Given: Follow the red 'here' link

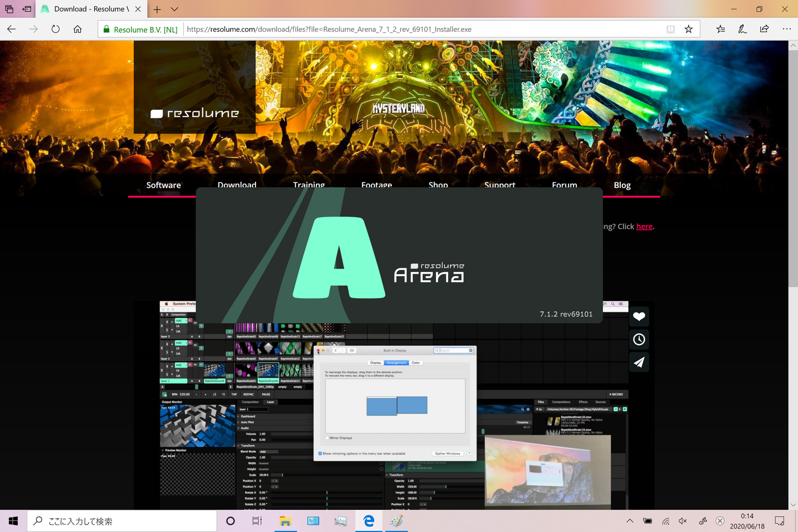Looking at the screenshot, I should [x=644, y=226].
